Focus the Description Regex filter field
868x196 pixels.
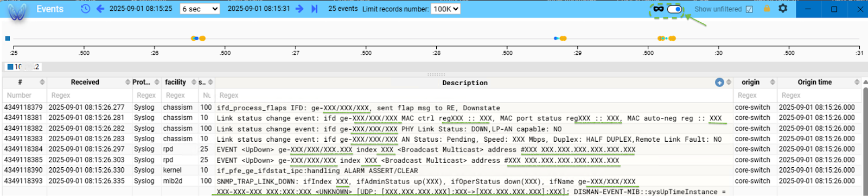click(474, 95)
